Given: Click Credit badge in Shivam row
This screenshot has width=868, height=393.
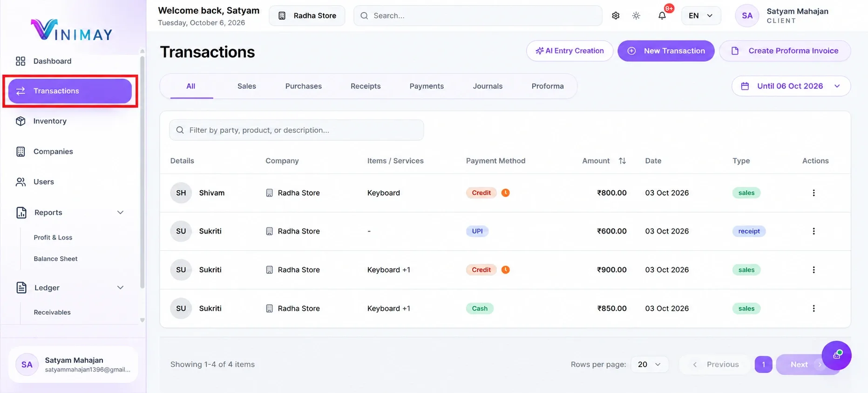Looking at the screenshot, I should click(x=481, y=193).
